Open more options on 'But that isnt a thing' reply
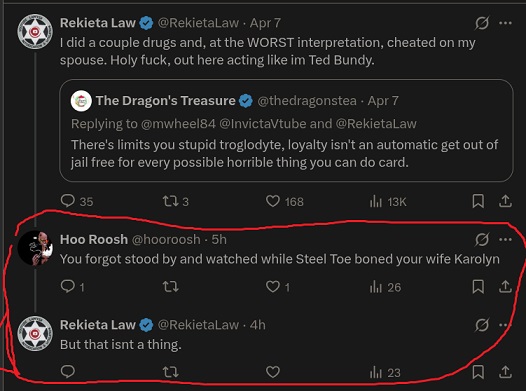 tap(505, 325)
